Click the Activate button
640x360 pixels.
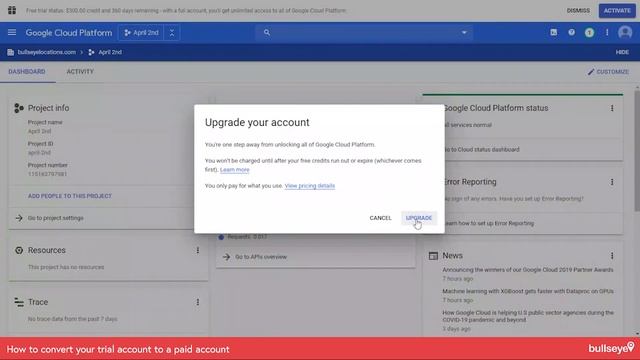coord(617,11)
